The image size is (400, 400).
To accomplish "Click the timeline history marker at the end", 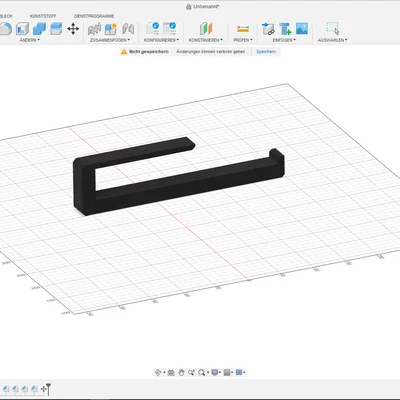I will pyautogui.click(x=48, y=389).
